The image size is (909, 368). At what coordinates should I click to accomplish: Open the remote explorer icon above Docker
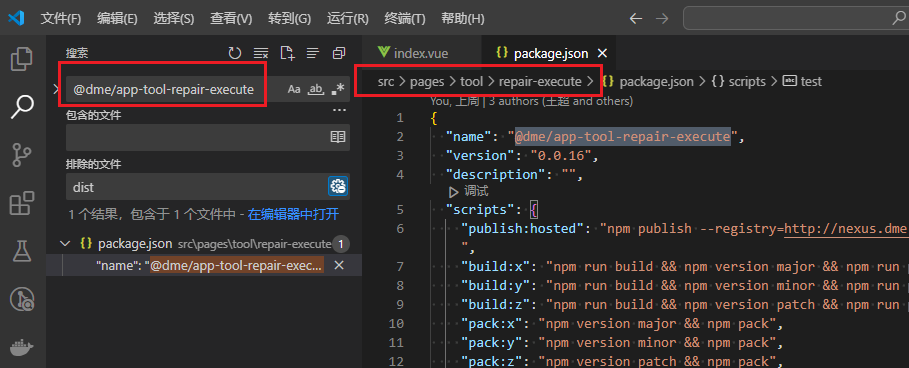tap(22, 300)
